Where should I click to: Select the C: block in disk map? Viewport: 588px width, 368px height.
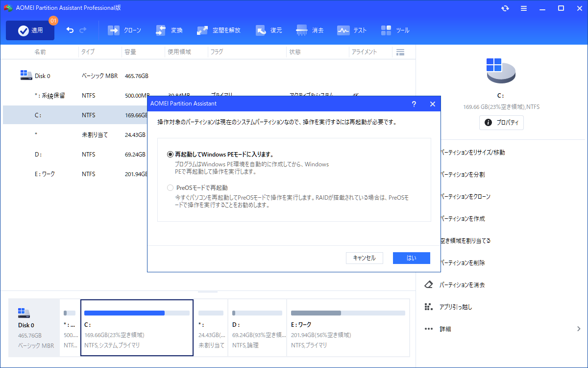pos(137,328)
